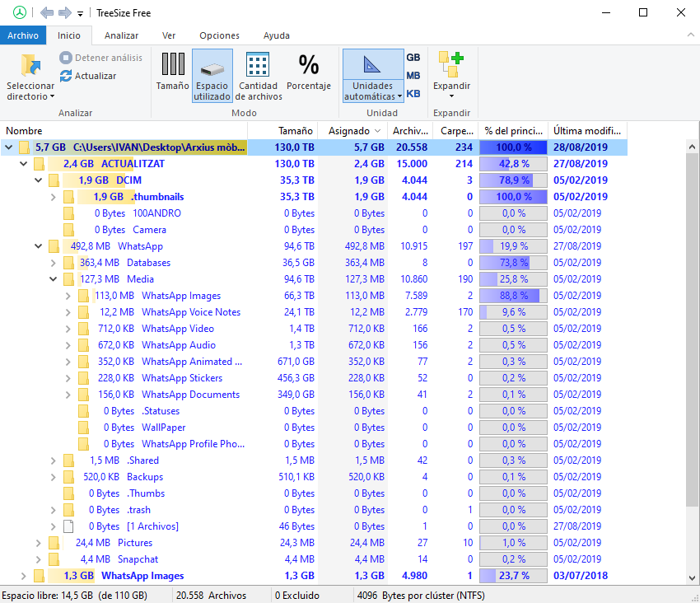The image size is (700, 603).
Task: Click the forward navigation arrow in title bar
Action: point(65,12)
